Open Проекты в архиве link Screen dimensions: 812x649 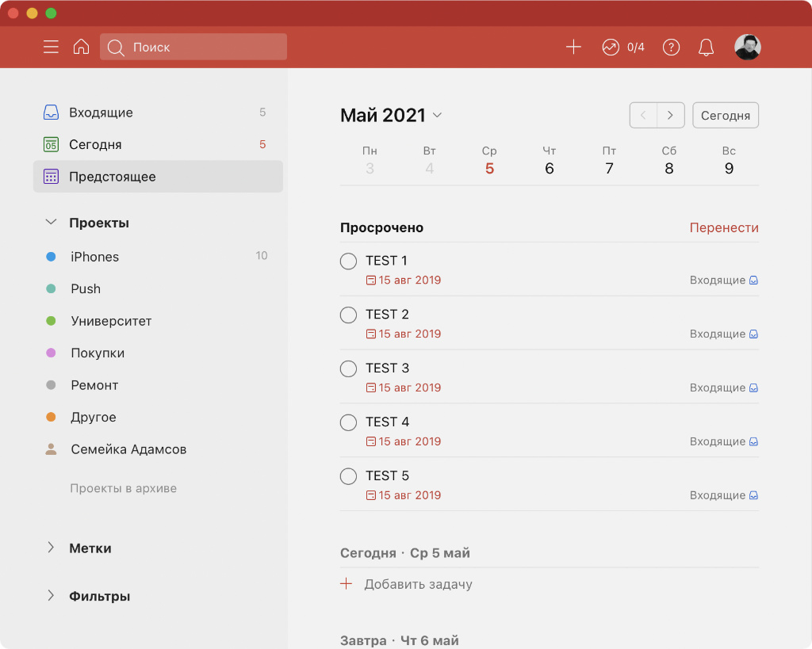pos(123,488)
